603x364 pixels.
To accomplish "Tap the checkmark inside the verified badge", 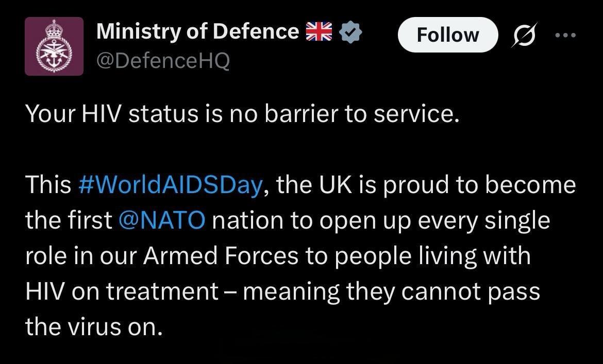I will (351, 32).
